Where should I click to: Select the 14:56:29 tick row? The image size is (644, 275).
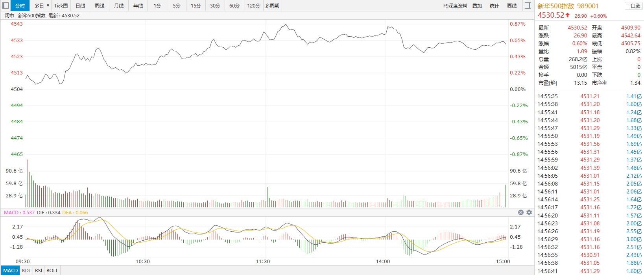pyautogui.click(x=590, y=239)
